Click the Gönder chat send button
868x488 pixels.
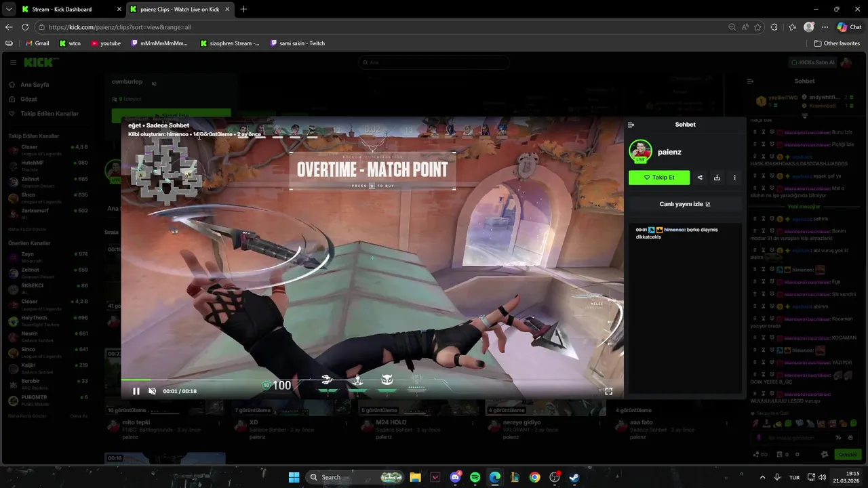(x=848, y=454)
